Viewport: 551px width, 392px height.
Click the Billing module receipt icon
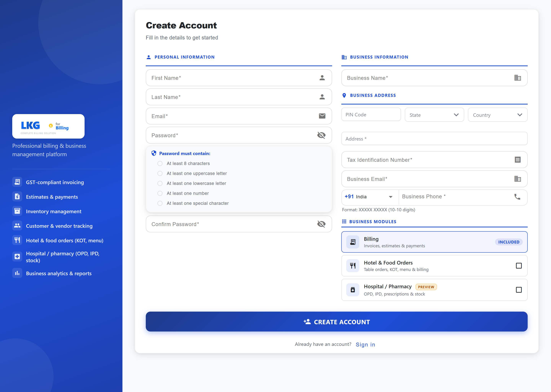353,242
